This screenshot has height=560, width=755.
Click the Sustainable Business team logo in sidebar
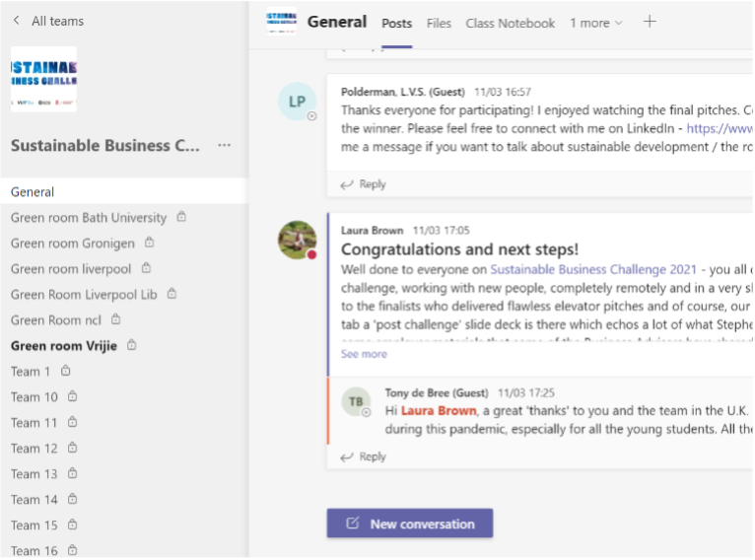(43, 80)
